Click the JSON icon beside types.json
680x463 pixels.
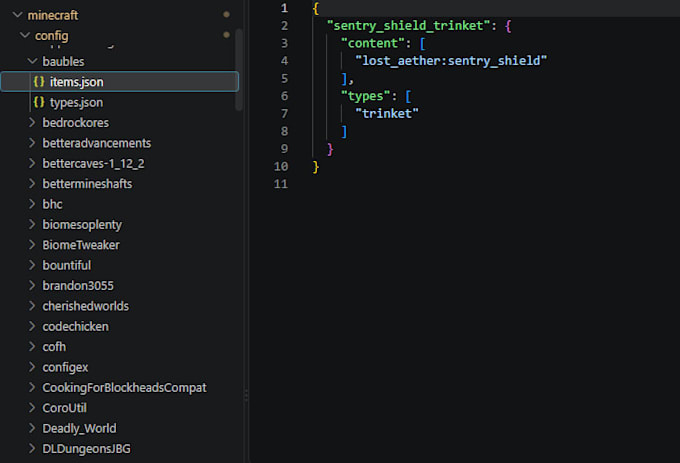pos(39,102)
